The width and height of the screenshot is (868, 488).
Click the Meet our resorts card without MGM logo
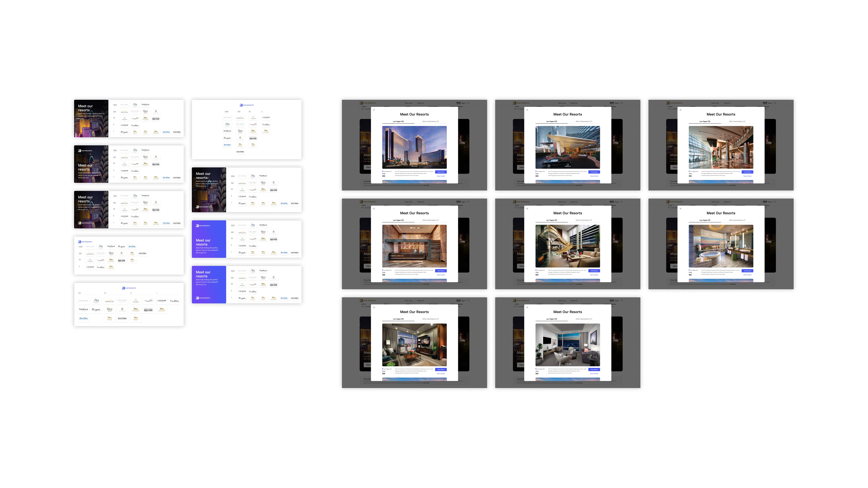click(91, 118)
